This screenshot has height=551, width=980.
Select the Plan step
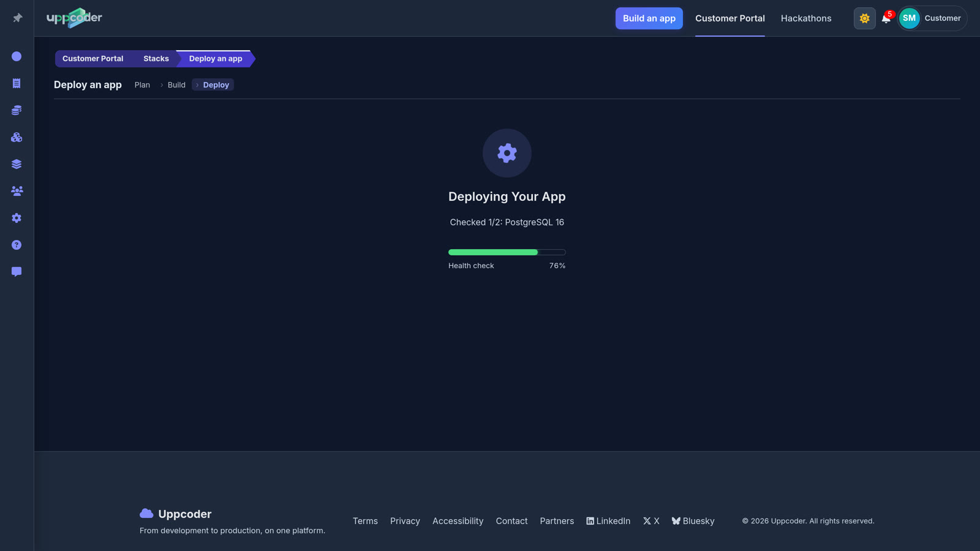point(142,85)
